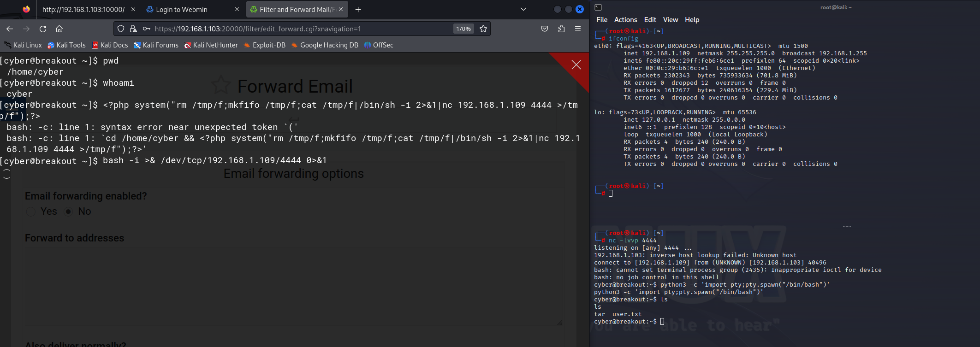Open the terminal Help menu
980x347 pixels.
[x=692, y=20]
